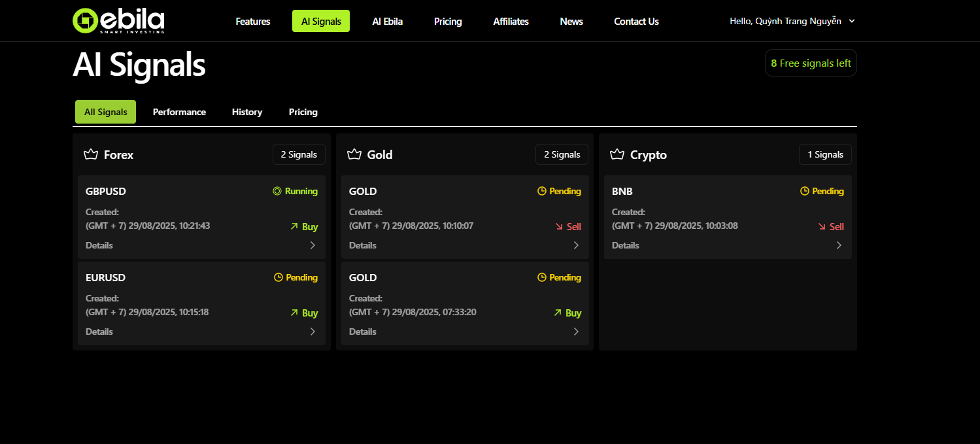
Task: Open details chevron of the first GOLD signal
Action: coord(576,246)
